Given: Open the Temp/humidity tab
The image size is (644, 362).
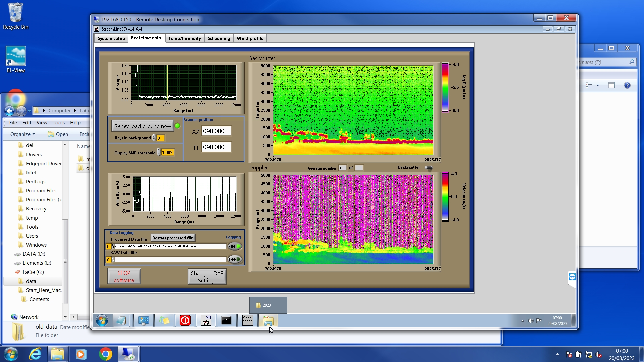Looking at the screenshot, I should (184, 38).
